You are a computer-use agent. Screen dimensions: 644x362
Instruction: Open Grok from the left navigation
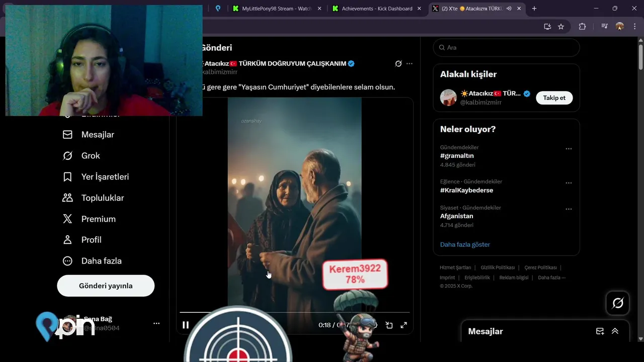[x=81, y=156]
